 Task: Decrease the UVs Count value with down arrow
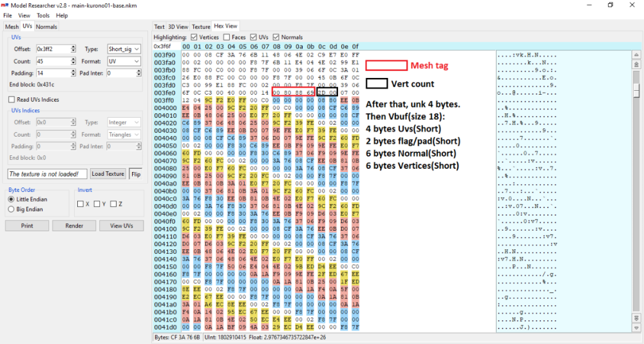(73, 63)
